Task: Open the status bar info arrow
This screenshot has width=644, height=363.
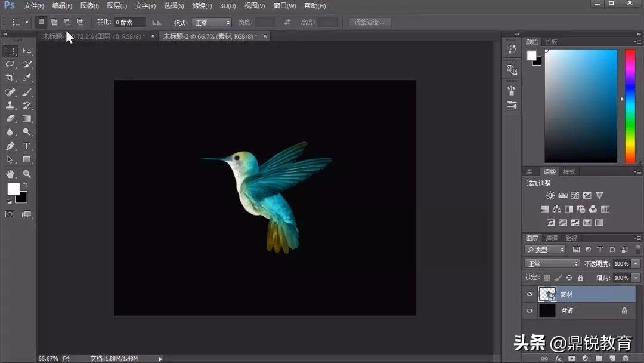Action: tap(160, 359)
